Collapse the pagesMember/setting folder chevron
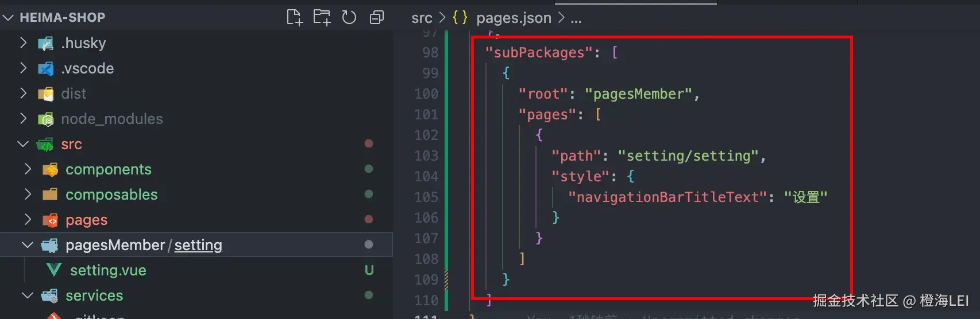 click(28, 245)
